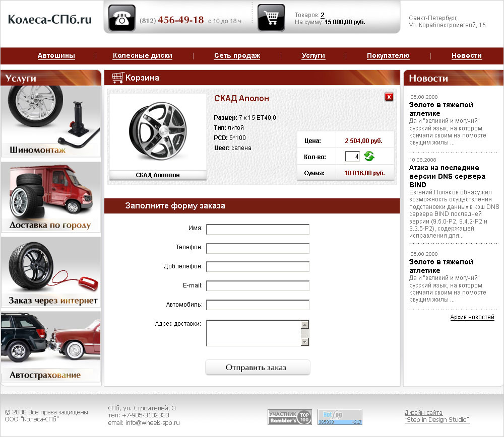Click the address textarea scroll down arrow
The height and width of the screenshot is (437, 504).
coord(305,342)
